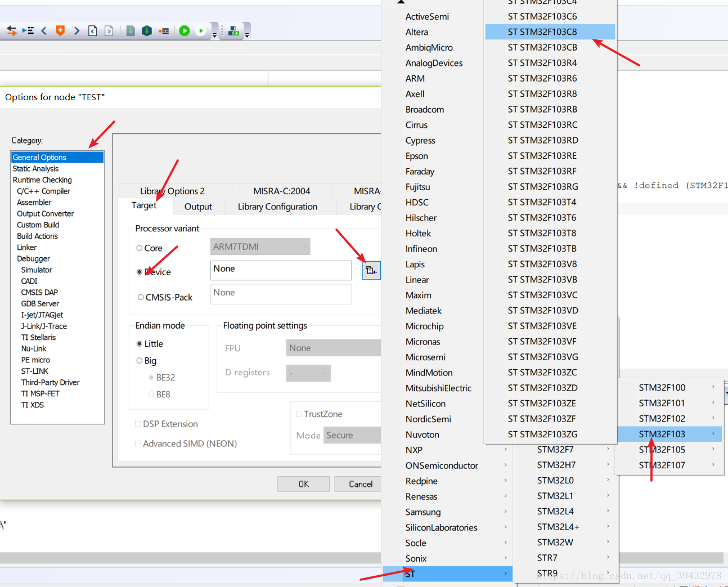The width and height of the screenshot is (728, 587).
Task: Switch to the Output tab
Action: tap(198, 207)
